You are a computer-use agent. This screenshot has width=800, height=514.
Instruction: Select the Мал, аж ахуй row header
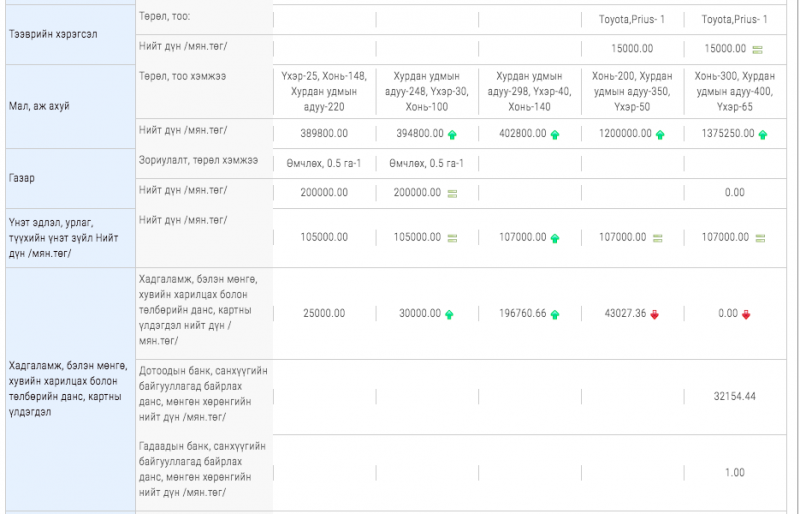point(39,105)
